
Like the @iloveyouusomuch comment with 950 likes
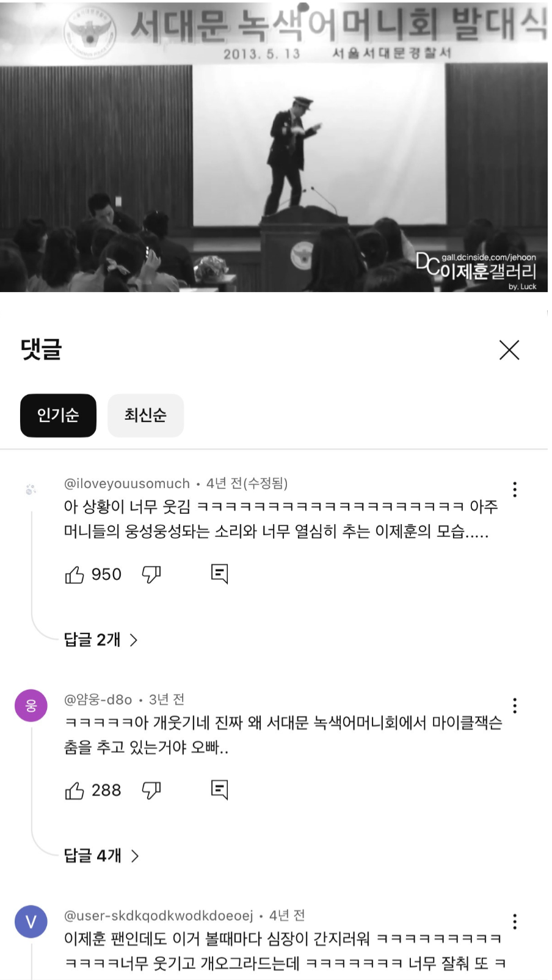(74, 574)
